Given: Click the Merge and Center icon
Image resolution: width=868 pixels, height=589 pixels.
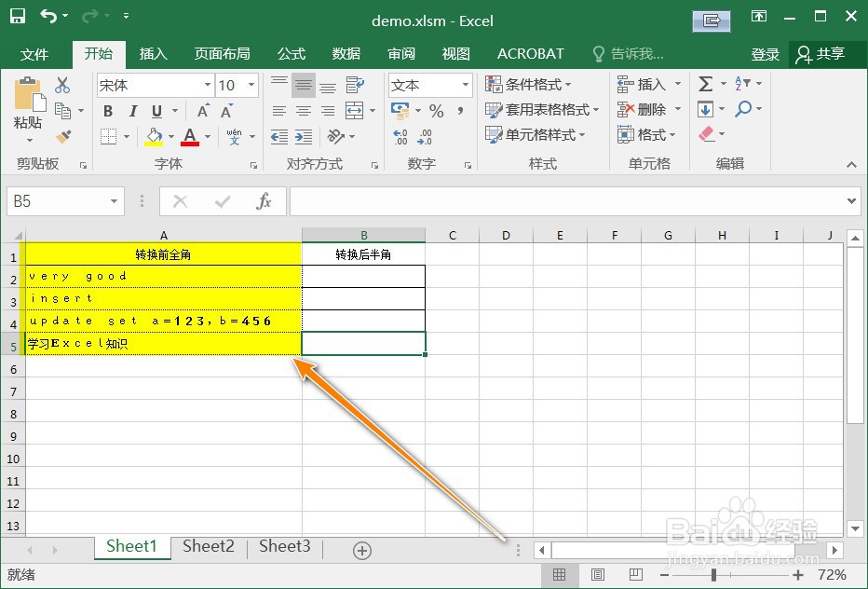Looking at the screenshot, I should pyautogui.click(x=354, y=110).
